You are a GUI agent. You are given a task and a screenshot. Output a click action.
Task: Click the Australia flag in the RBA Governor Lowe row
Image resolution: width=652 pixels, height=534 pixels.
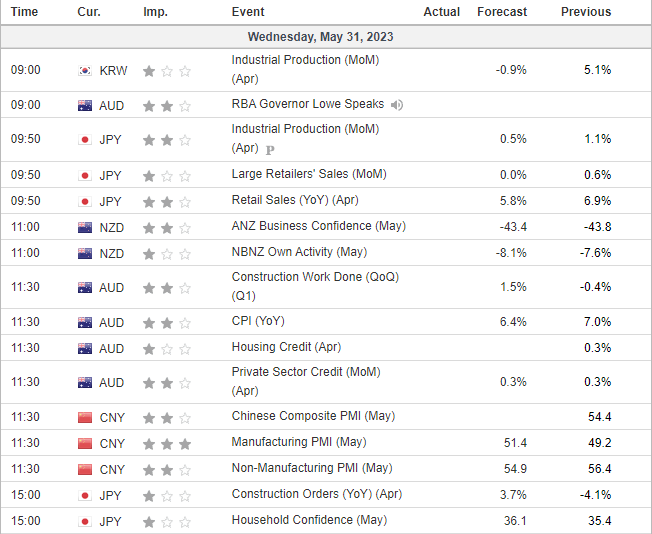point(85,106)
